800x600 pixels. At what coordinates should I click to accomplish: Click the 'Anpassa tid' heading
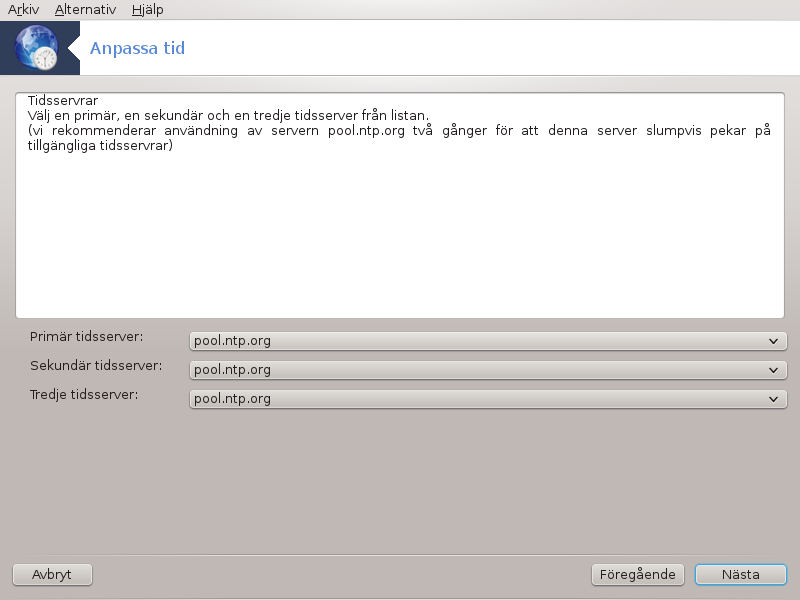coord(137,48)
